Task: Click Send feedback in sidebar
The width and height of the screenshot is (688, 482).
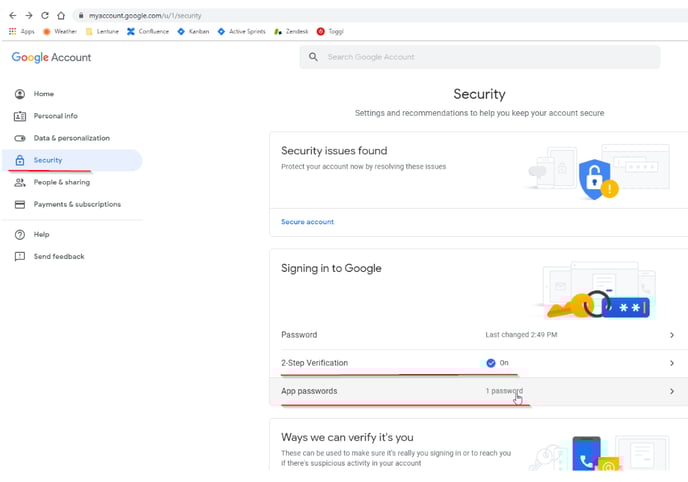Action: [59, 257]
